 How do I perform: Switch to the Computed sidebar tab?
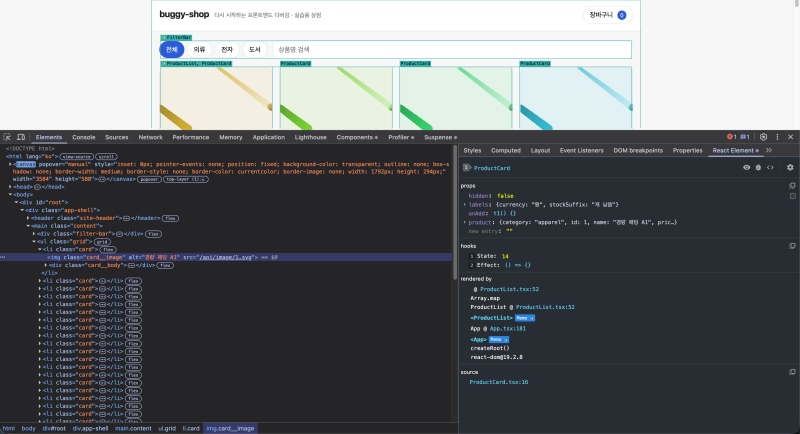(506, 150)
